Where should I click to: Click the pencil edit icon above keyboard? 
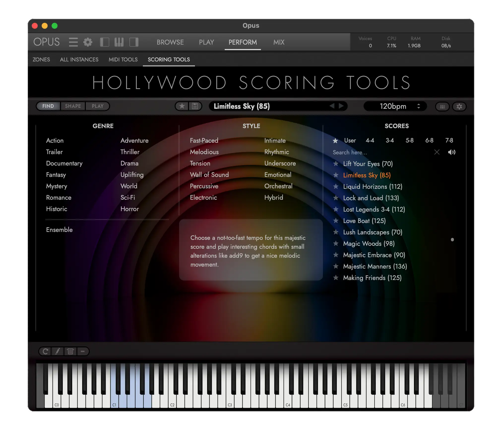coord(58,351)
